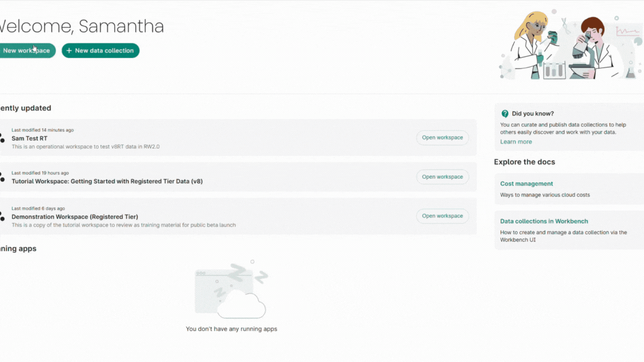Screen dimensions: 644x362
Task: Open Data collections in Workbench docs
Action: [544, 221]
